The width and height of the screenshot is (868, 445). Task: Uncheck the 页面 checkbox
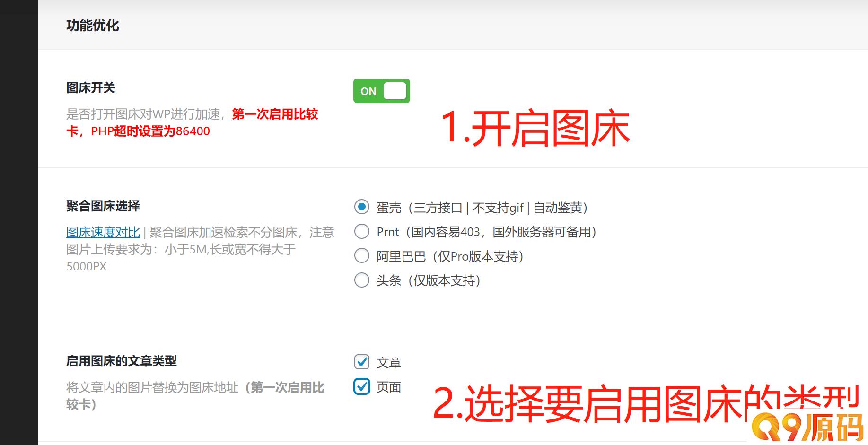coord(362,386)
